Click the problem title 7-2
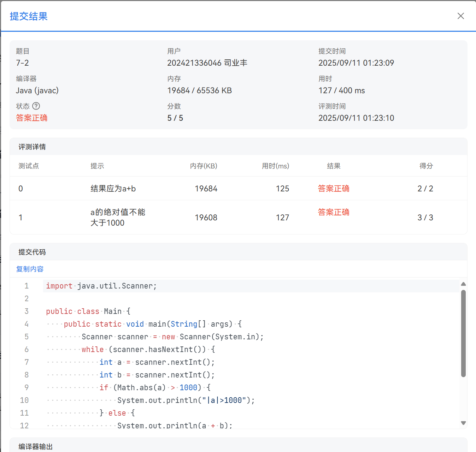Screen dimensions: 476x452 (22, 63)
